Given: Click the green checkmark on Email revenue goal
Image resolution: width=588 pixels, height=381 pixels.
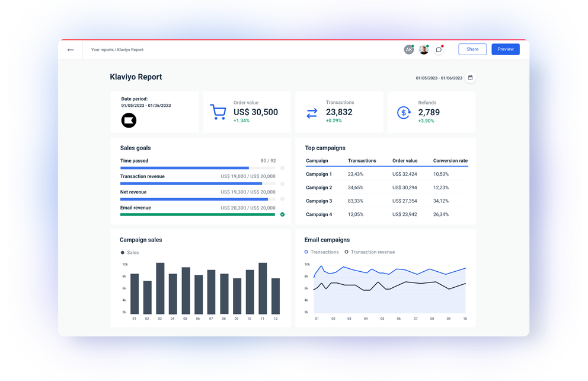Looking at the screenshot, I should [283, 214].
